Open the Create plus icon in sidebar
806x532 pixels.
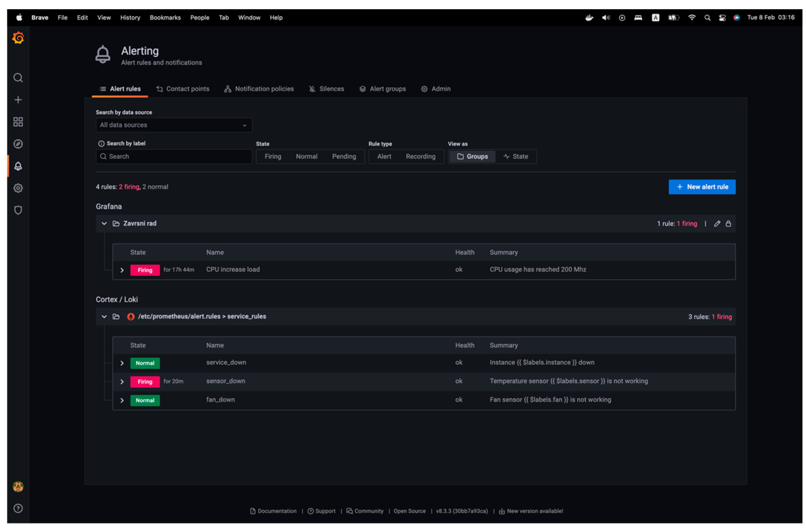click(x=18, y=100)
